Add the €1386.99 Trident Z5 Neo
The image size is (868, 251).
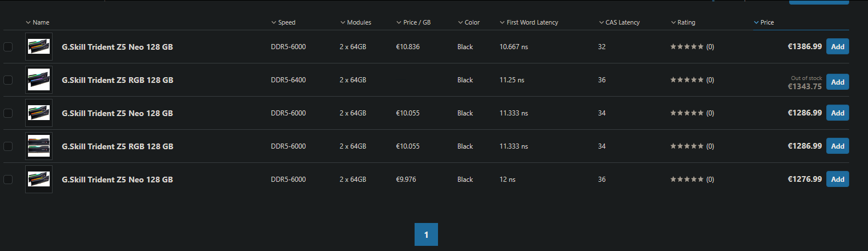pyautogui.click(x=838, y=47)
